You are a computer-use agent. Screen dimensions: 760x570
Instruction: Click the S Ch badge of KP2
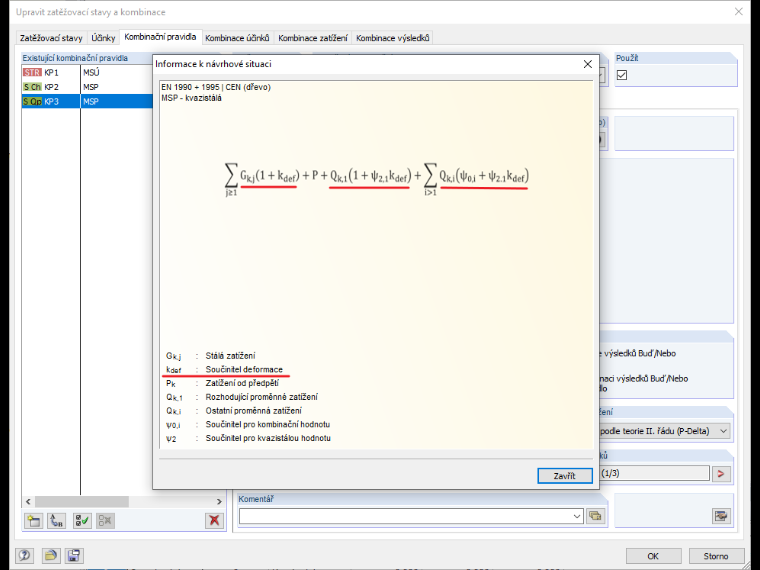click(x=32, y=87)
